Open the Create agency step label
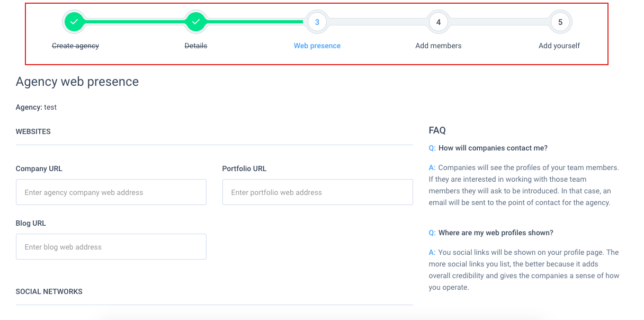The image size is (644, 320). click(x=75, y=46)
